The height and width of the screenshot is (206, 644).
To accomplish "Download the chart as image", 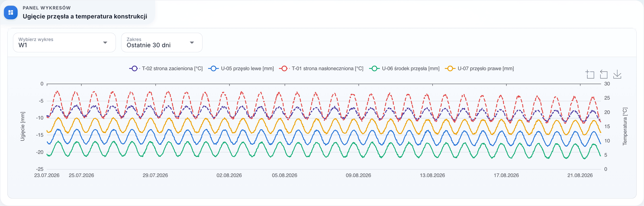I will tap(617, 74).
